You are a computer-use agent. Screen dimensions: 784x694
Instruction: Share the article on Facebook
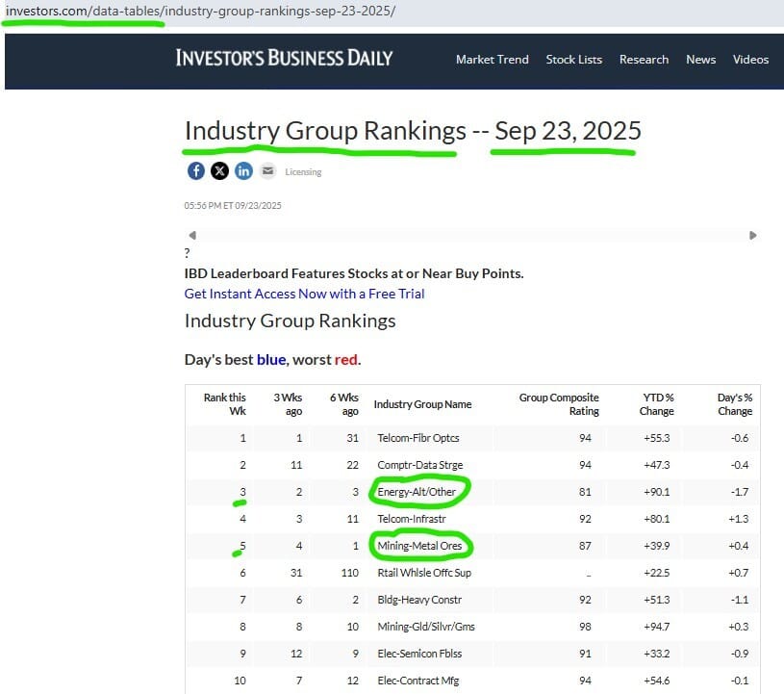point(195,171)
